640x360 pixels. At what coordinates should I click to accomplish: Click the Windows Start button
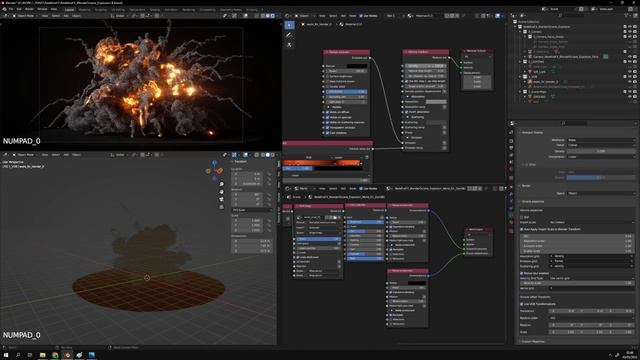(6, 355)
